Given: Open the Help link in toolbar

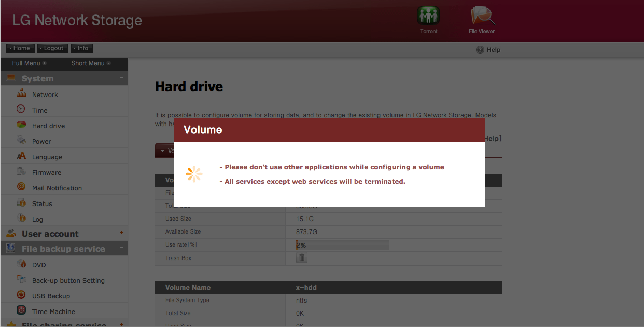Looking at the screenshot, I should (x=494, y=50).
